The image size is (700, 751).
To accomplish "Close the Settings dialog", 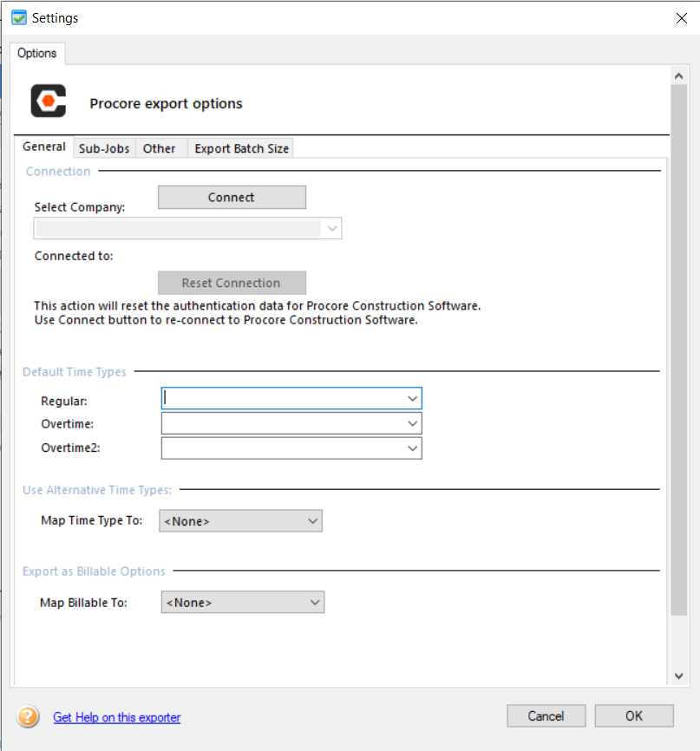I will pyautogui.click(x=681, y=18).
